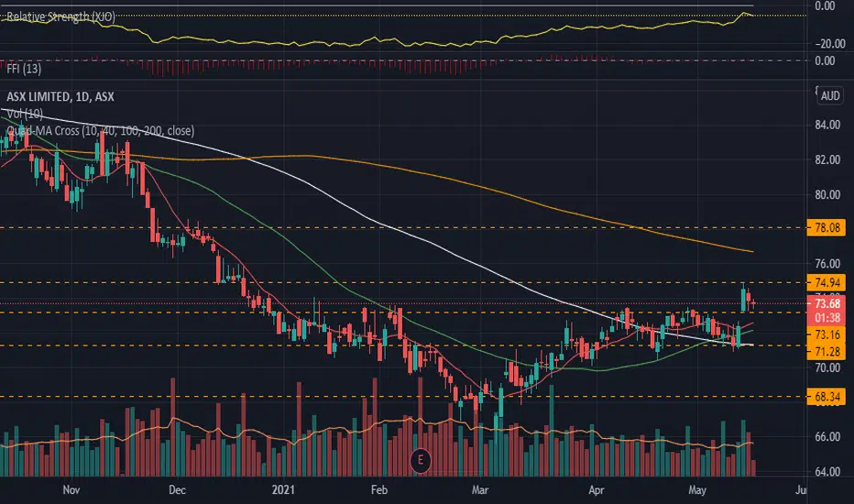The width and height of the screenshot is (854, 504).
Task: Click the 80.00 price scale label
Action: pyautogui.click(x=827, y=194)
